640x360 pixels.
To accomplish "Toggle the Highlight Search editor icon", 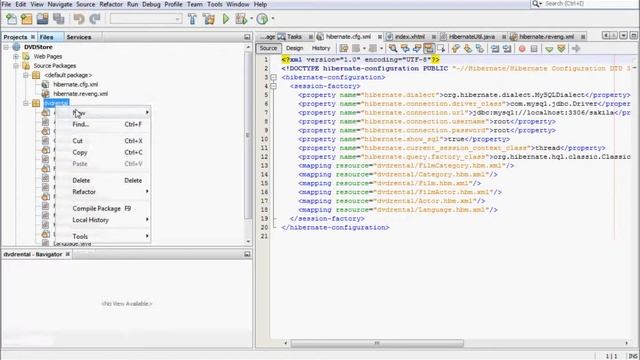I will coord(429,49).
